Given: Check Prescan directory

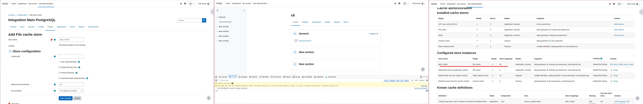Looking at the screenshot, I should (59, 73).
